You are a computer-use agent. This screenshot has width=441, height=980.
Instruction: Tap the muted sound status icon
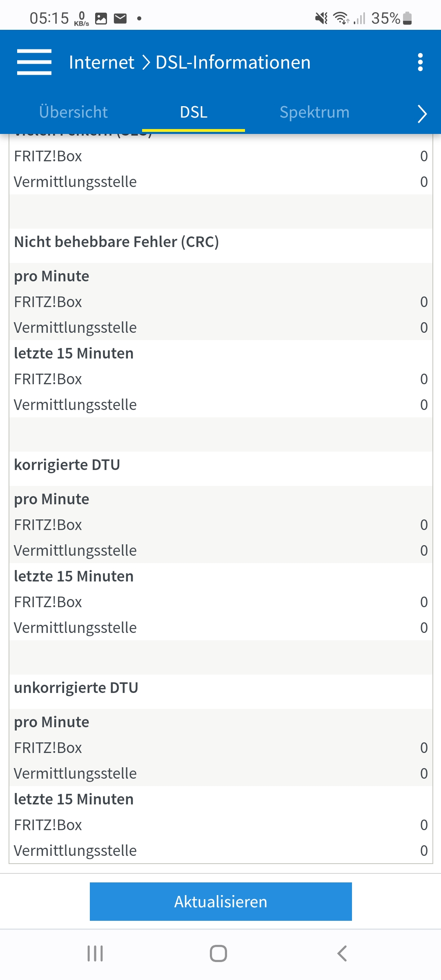click(321, 18)
